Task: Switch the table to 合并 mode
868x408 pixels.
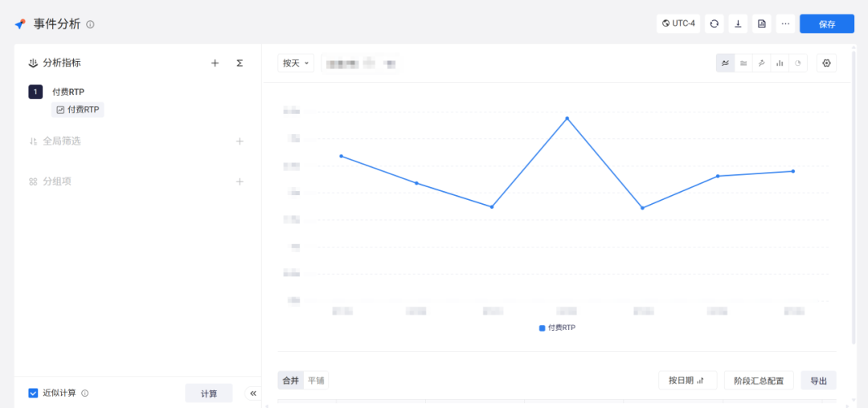Action: [291, 381]
